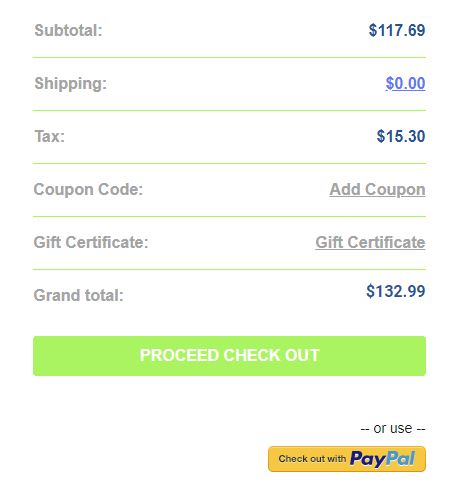
Task: Select the $117.69 subtotal amount
Action: (397, 30)
